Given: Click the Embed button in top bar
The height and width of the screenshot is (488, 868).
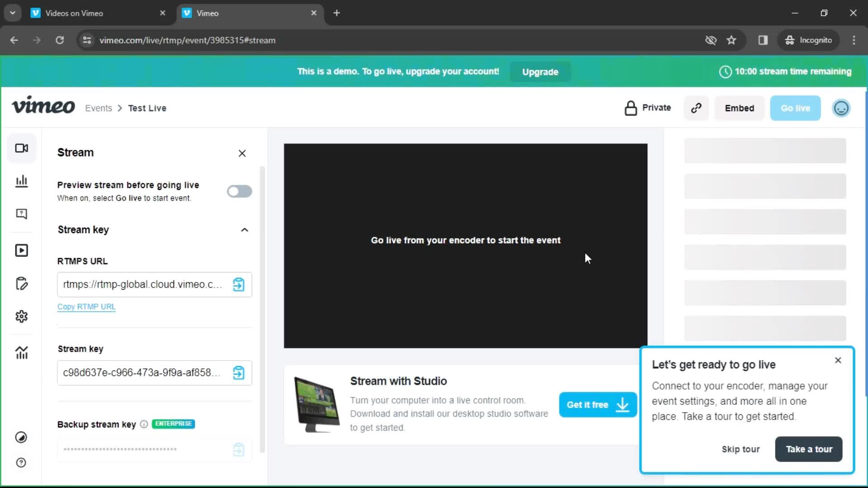Looking at the screenshot, I should coord(739,108).
